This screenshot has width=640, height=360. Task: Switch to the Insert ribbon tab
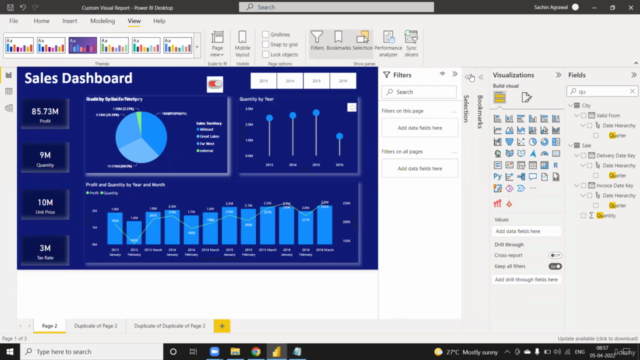coord(69,21)
